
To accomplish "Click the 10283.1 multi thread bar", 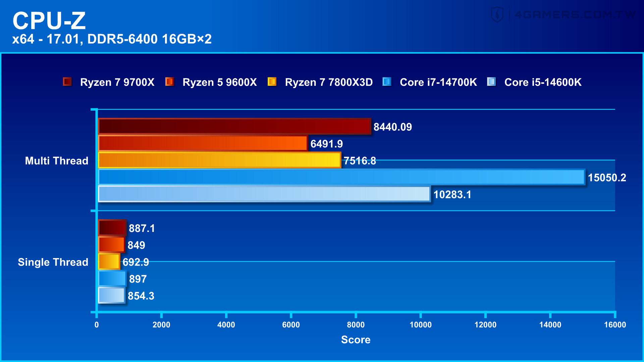I will click(264, 194).
